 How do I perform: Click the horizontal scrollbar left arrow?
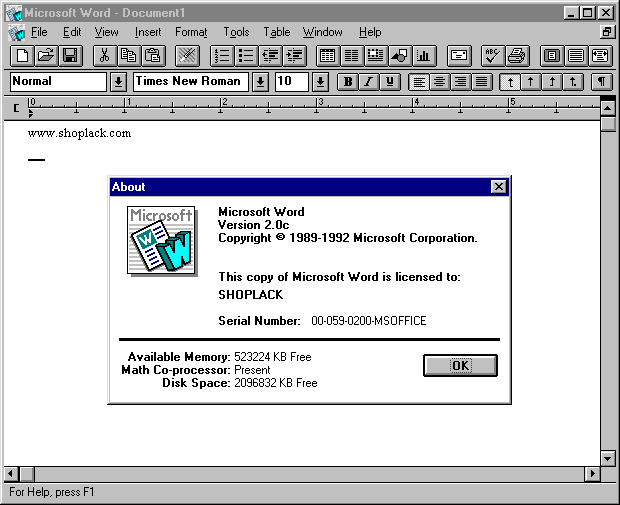tap(11, 473)
